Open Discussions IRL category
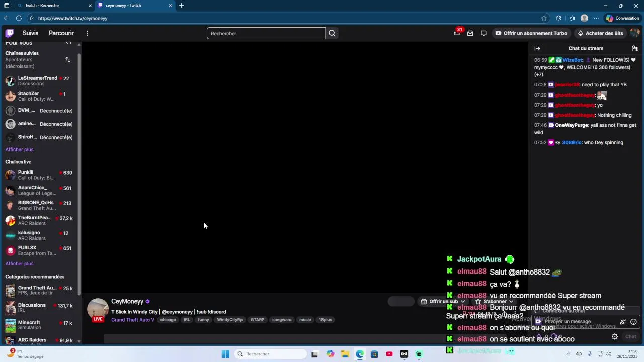 39,308
